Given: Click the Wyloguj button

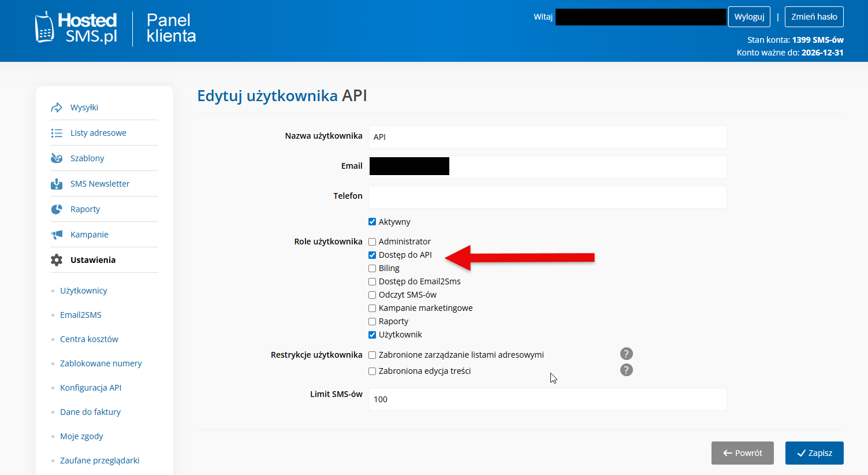Looking at the screenshot, I should [x=749, y=17].
